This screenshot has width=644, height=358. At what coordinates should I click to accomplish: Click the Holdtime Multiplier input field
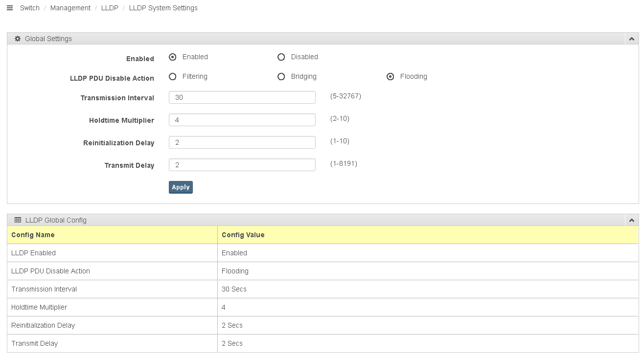tap(242, 120)
